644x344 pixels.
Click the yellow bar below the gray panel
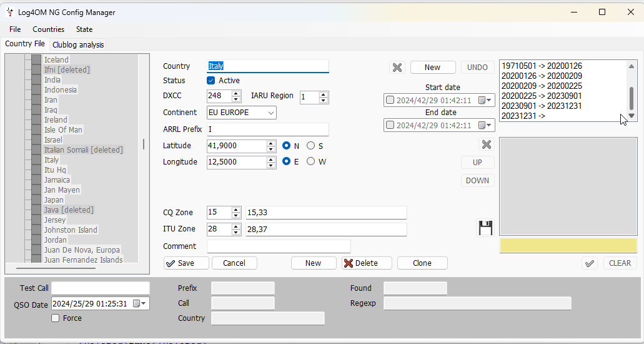[x=568, y=245]
